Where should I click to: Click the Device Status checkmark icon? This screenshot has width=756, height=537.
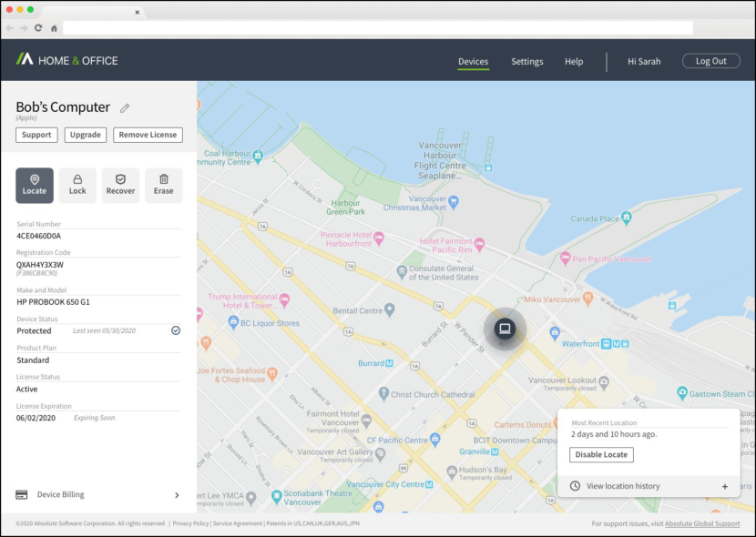pos(176,330)
